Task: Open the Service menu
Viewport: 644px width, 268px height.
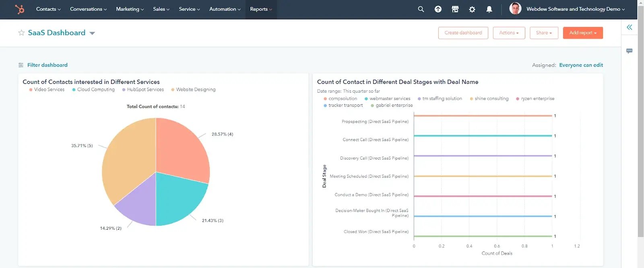Action: [189, 9]
